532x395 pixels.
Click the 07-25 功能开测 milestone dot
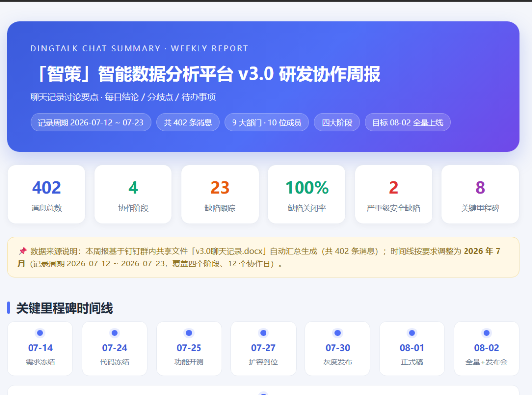pyautogui.click(x=189, y=333)
